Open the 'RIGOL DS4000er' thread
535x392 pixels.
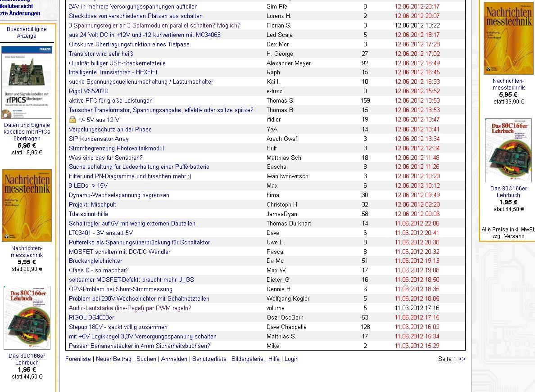click(x=91, y=318)
